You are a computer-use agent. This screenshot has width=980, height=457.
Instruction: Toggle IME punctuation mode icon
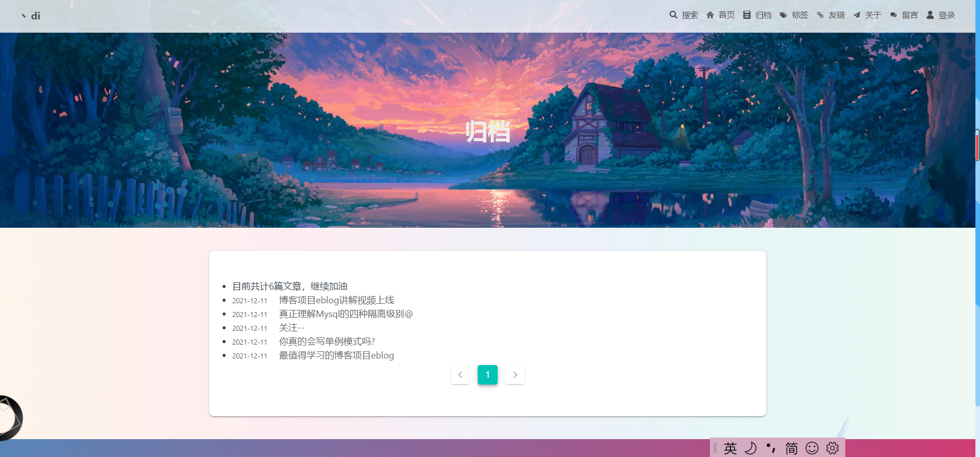pyautogui.click(x=771, y=448)
